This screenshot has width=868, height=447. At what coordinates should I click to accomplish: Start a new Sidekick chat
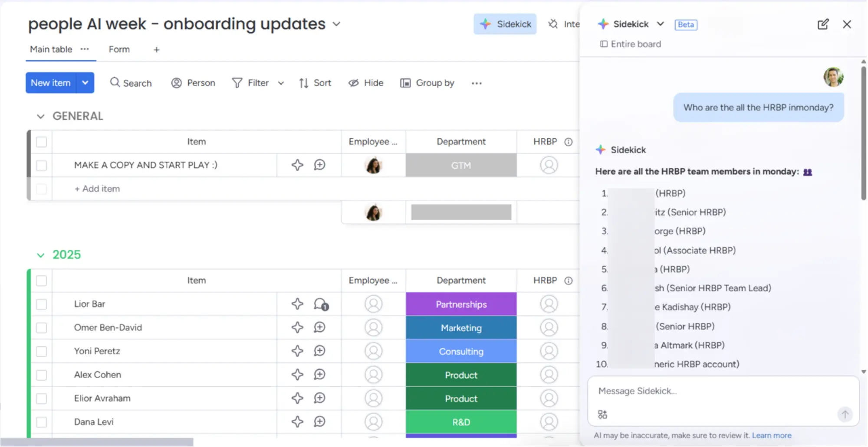[823, 24]
